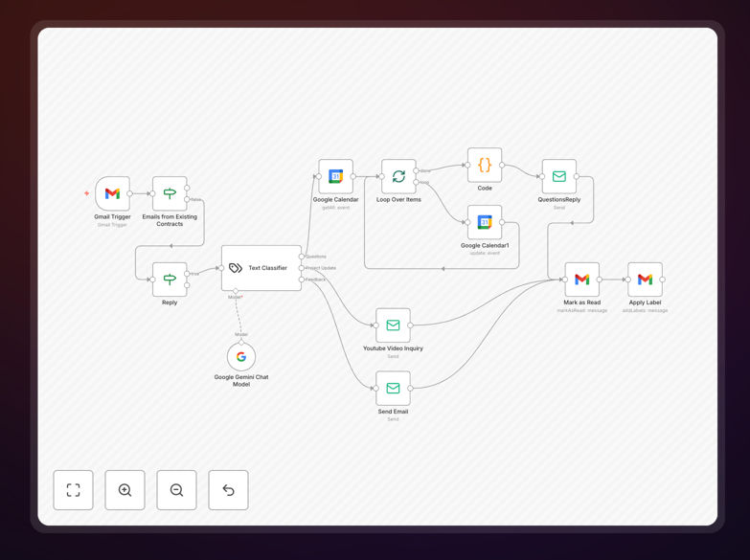750x560 pixels.
Task: Open the QuestionsReply email node
Action: pos(559,176)
